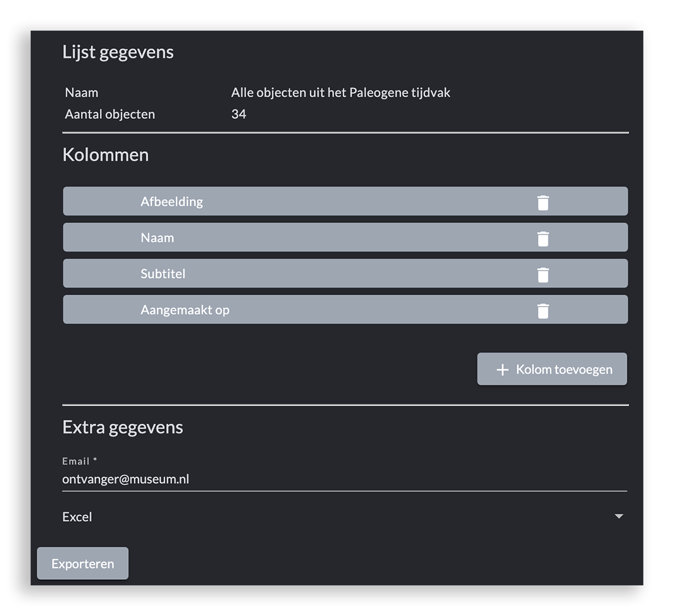This screenshot has height=616, width=674.
Task: Click the Aantal objecten label
Action: click(110, 114)
